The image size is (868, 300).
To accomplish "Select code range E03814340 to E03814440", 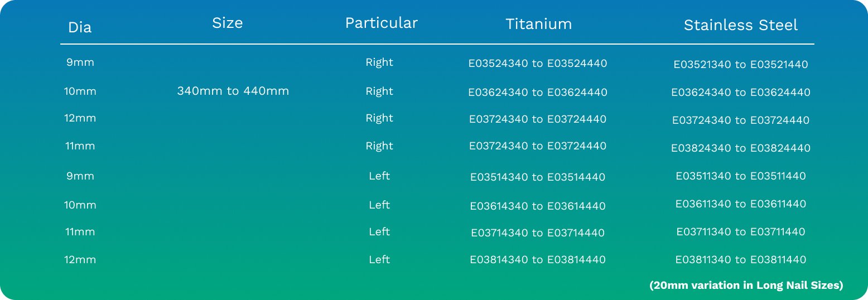I will coord(537,260).
